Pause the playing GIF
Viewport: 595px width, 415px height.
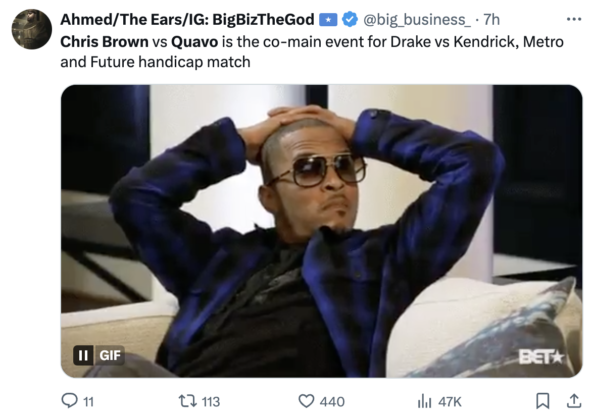tap(83, 355)
